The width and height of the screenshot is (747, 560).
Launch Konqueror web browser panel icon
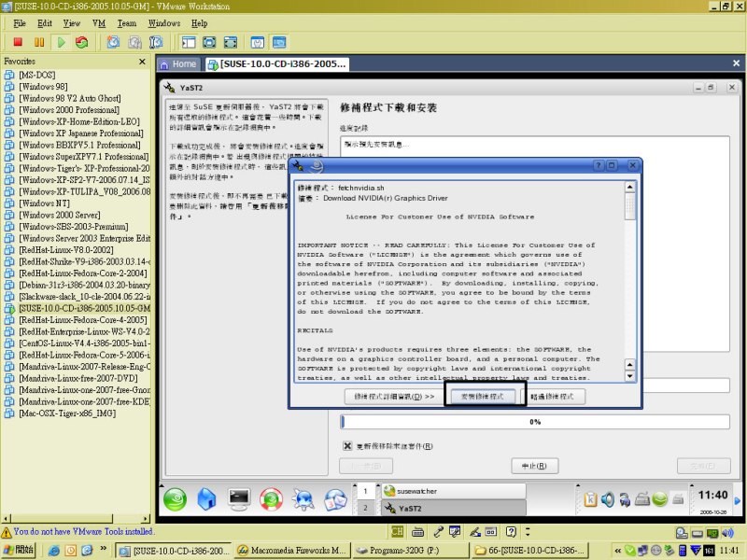303,499
